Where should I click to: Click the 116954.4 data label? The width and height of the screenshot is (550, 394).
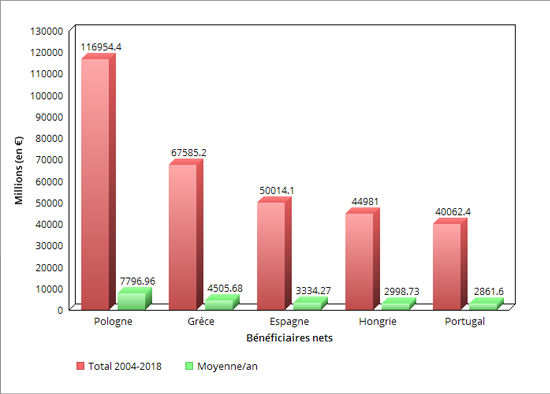tap(101, 47)
